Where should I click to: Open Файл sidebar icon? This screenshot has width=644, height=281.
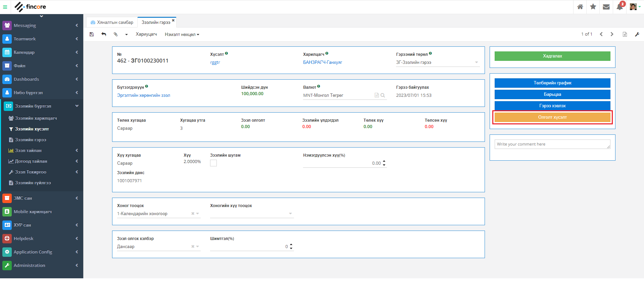(x=7, y=66)
